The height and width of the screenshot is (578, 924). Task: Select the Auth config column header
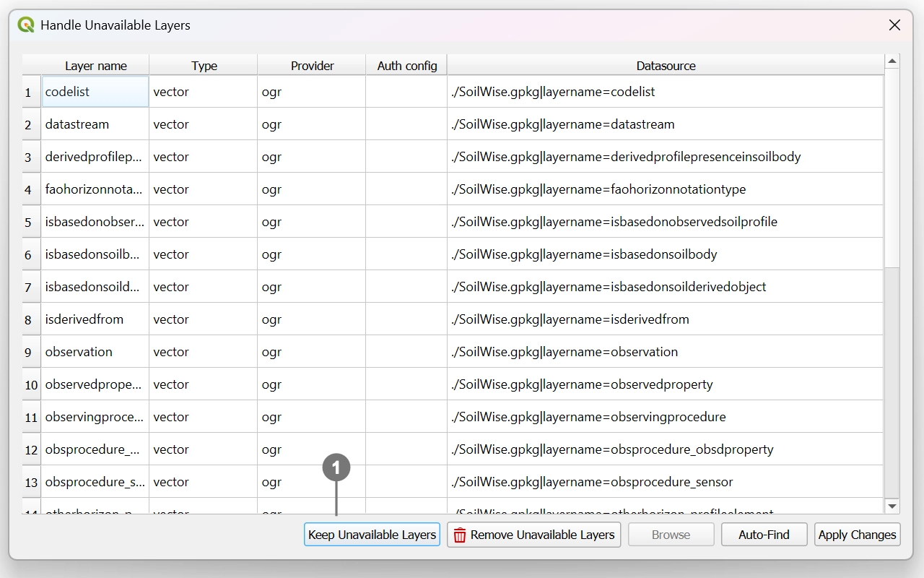407,66
